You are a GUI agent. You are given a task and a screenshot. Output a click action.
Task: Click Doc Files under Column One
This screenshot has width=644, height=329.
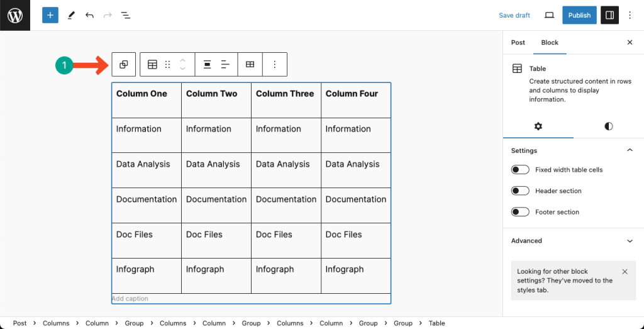click(146, 241)
